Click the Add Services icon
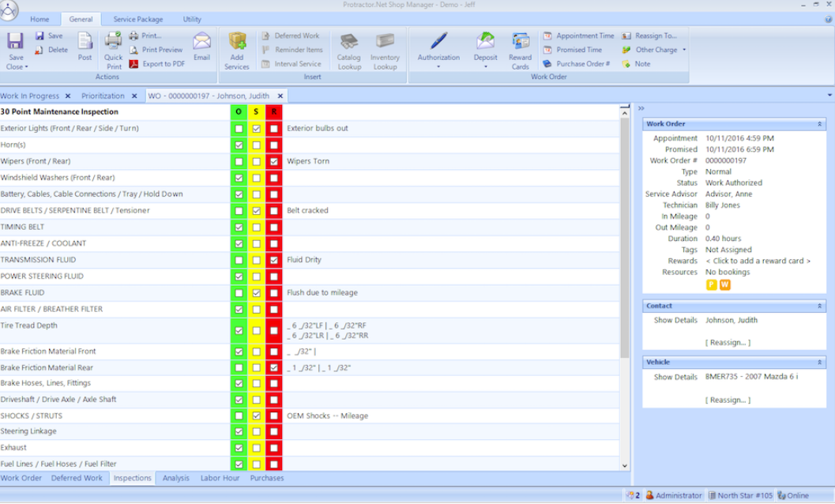Screen dimensions: 835x504 pyautogui.click(x=236, y=49)
